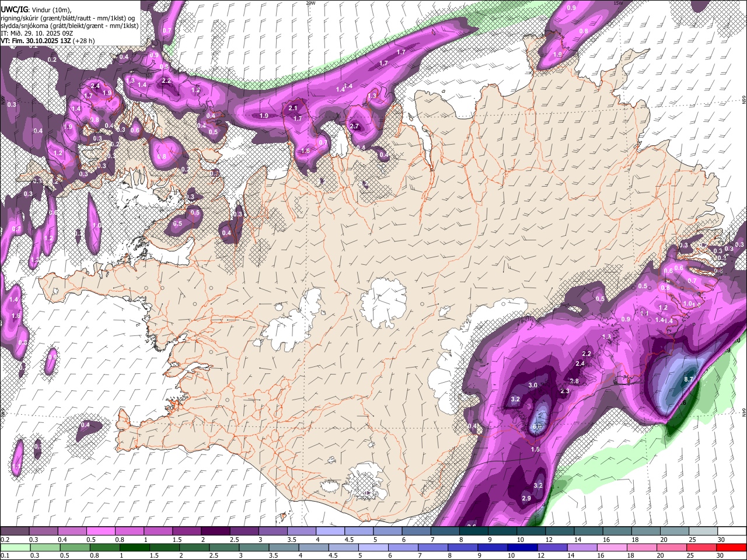The width and height of the screenshot is (747, 560).
Task: Click the '20W' longitude label
Action: coord(310,3)
